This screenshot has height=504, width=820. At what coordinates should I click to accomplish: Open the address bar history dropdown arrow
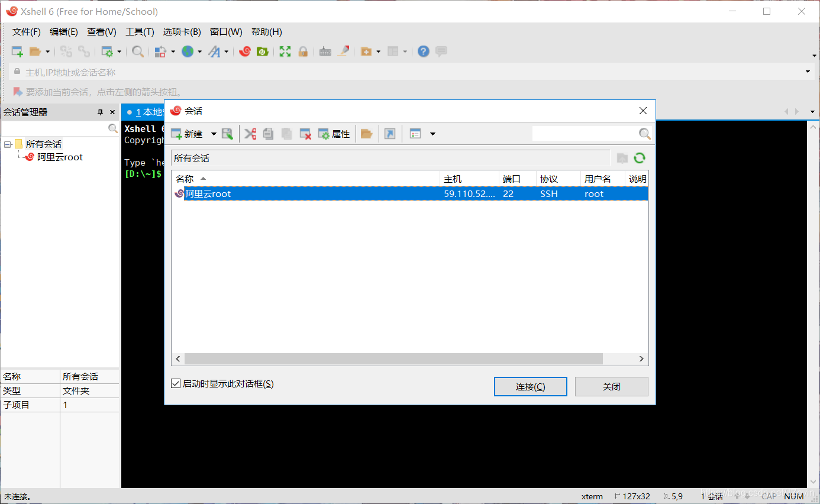click(808, 72)
